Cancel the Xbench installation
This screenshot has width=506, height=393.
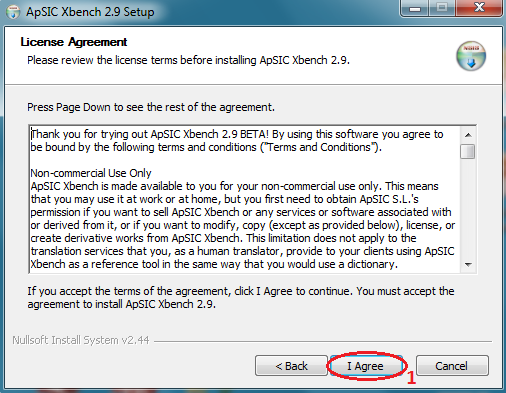(452, 366)
